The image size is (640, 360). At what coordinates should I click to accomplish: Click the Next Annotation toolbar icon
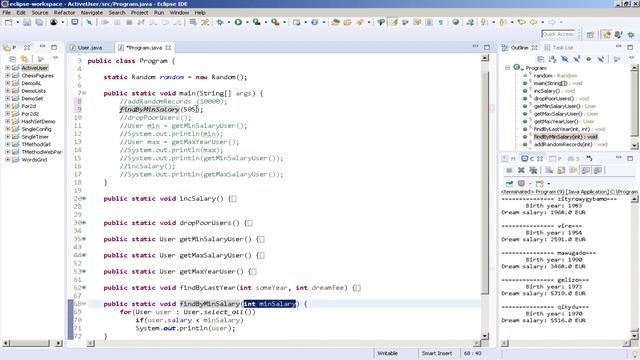coord(484,22)
